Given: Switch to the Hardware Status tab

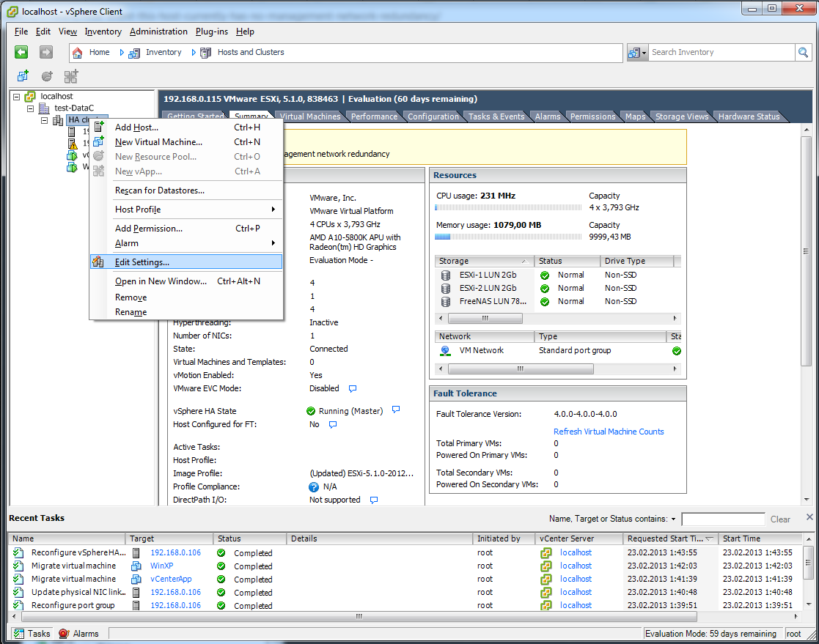Looking at the screenshot, I should coord(749,116).
